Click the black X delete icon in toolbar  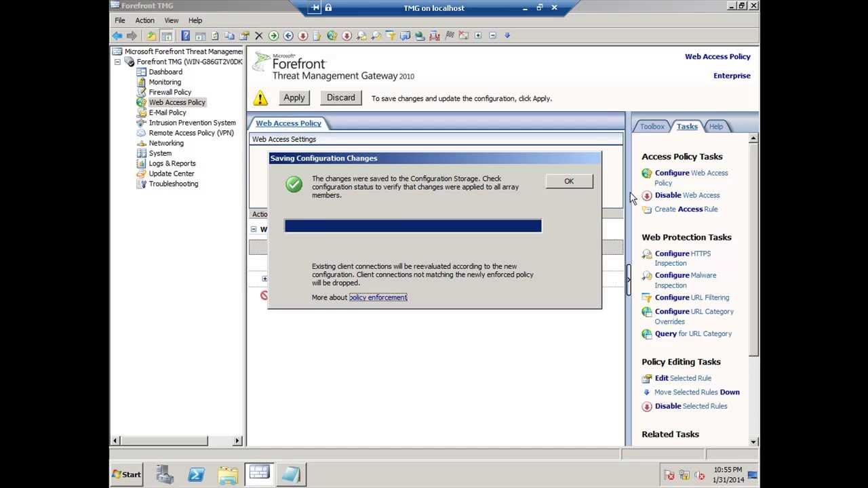tap(258, 36)
